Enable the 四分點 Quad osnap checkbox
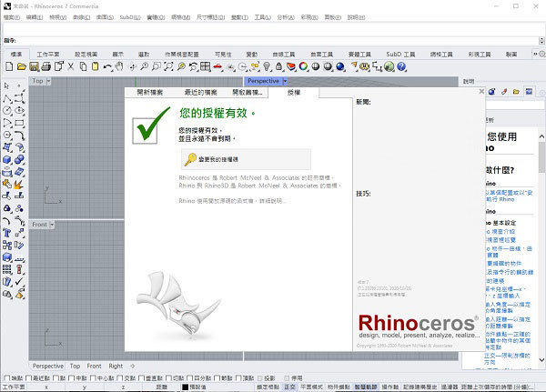 tap(190, 378)
